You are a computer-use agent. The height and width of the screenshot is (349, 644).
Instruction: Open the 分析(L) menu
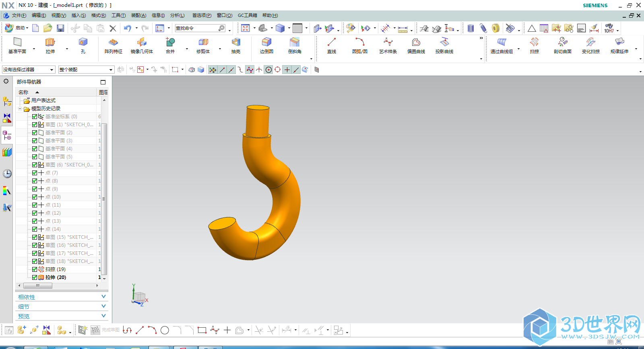(177, 15)
